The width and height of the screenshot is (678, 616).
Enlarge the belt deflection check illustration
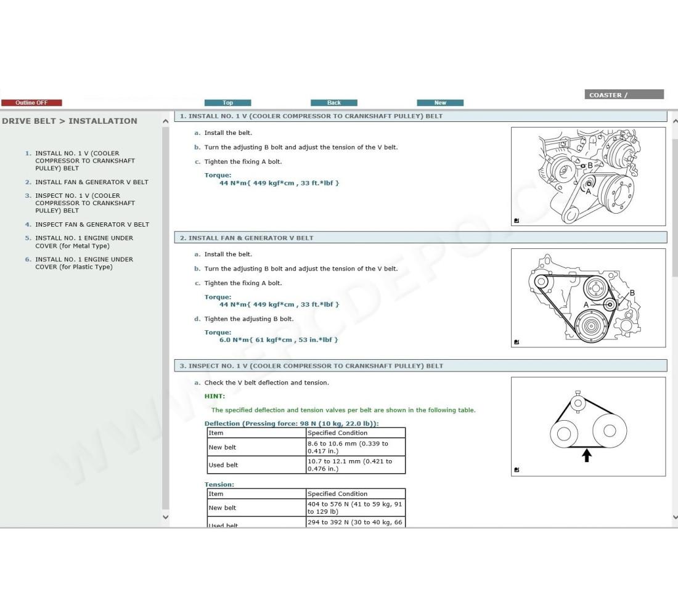[x=588, y=427]
